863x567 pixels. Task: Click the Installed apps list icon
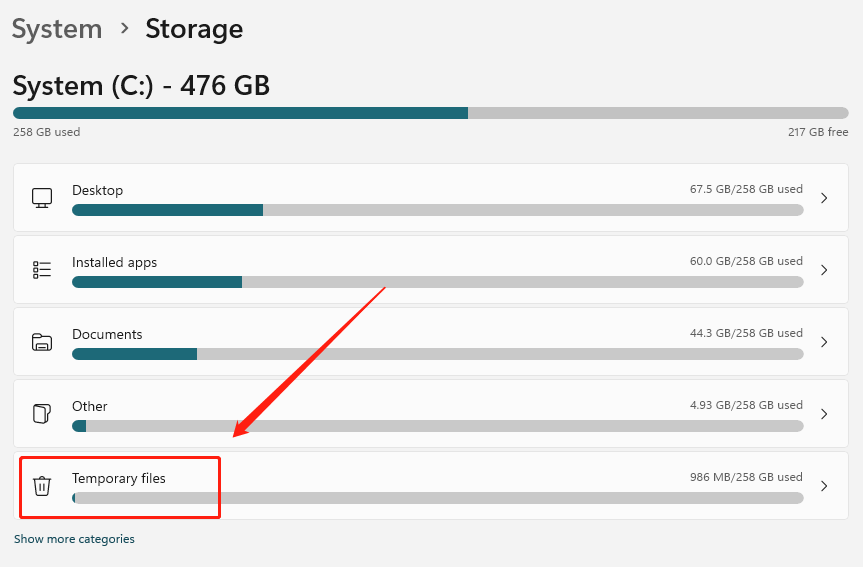pos(42,270)
